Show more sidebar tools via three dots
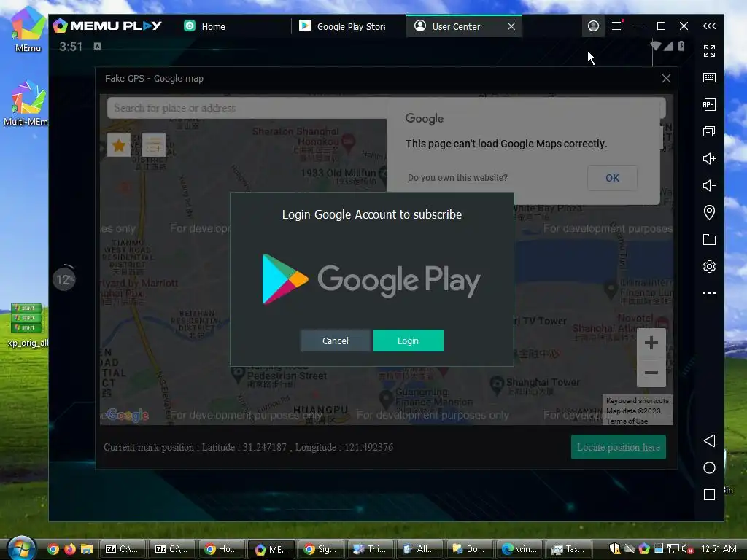Image resolution: width=747 pixels, height=560 pixels. 709,293
